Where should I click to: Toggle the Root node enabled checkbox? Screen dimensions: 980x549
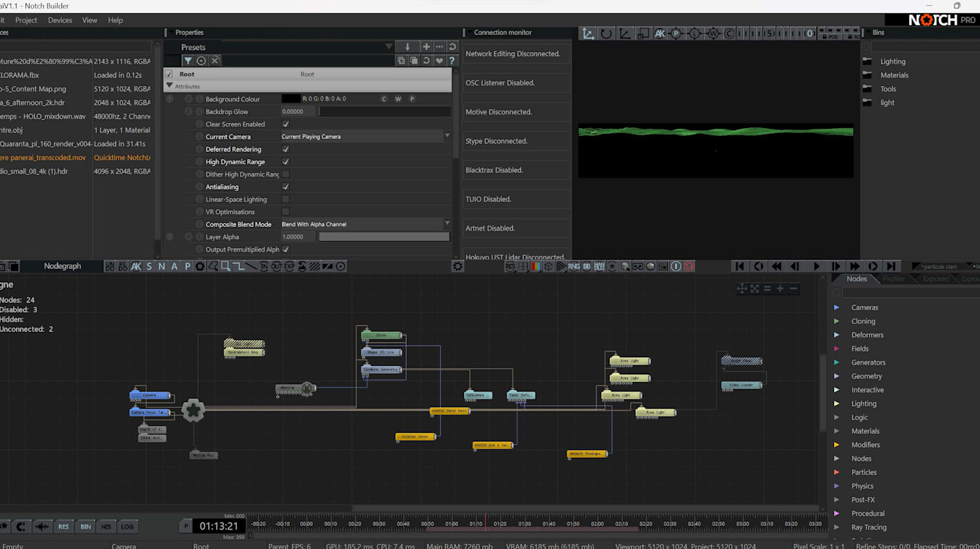click(x=168, y=74)
